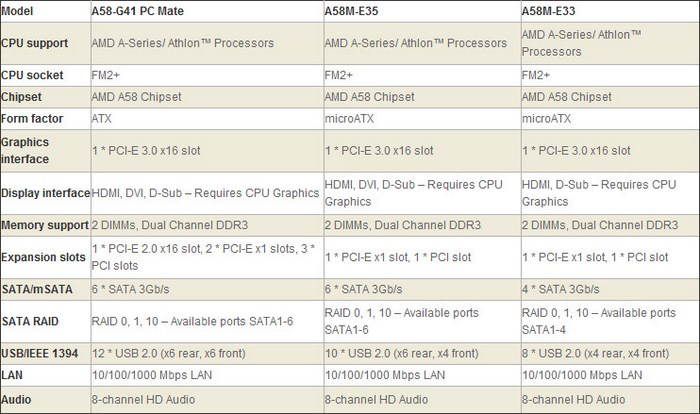Select the CPU support row label
The height and width of the screenshot is (414, 700).
coord(35,44)
